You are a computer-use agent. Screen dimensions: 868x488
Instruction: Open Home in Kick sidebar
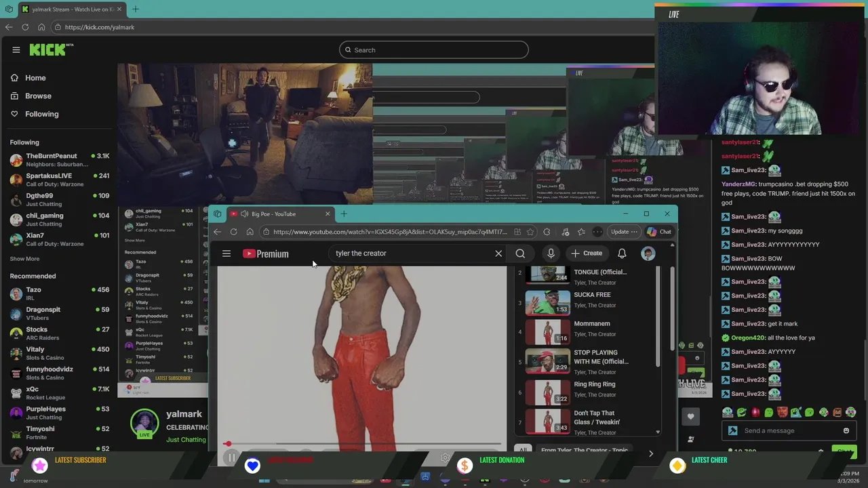point(28,78)
